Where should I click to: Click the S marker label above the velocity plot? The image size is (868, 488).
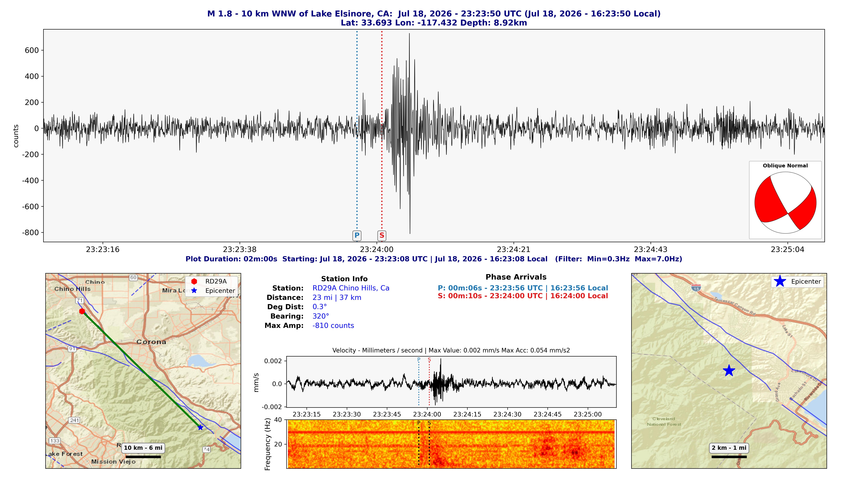point(429,359)
